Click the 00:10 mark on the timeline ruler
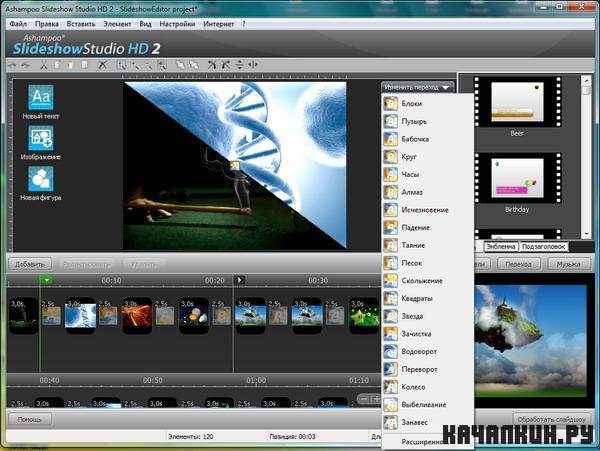The width and height of the screenshot is (600, 451). (111, 281)
